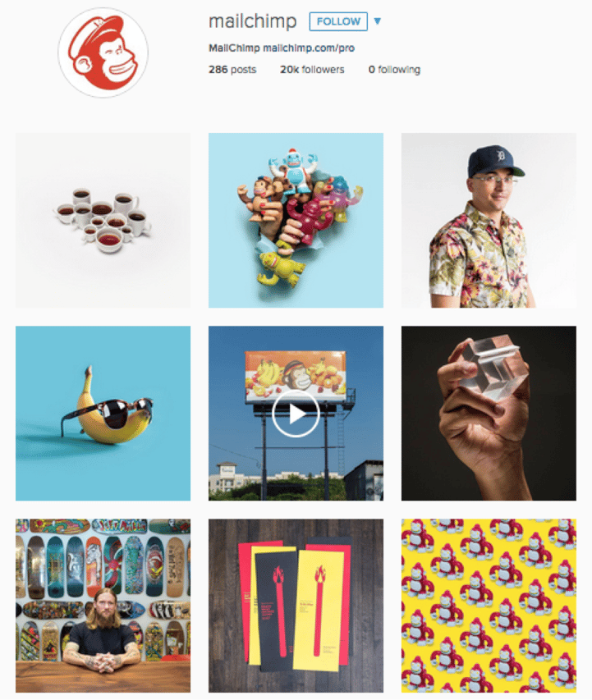
Task: Play the billboard video post
Action: pos(296,414)
